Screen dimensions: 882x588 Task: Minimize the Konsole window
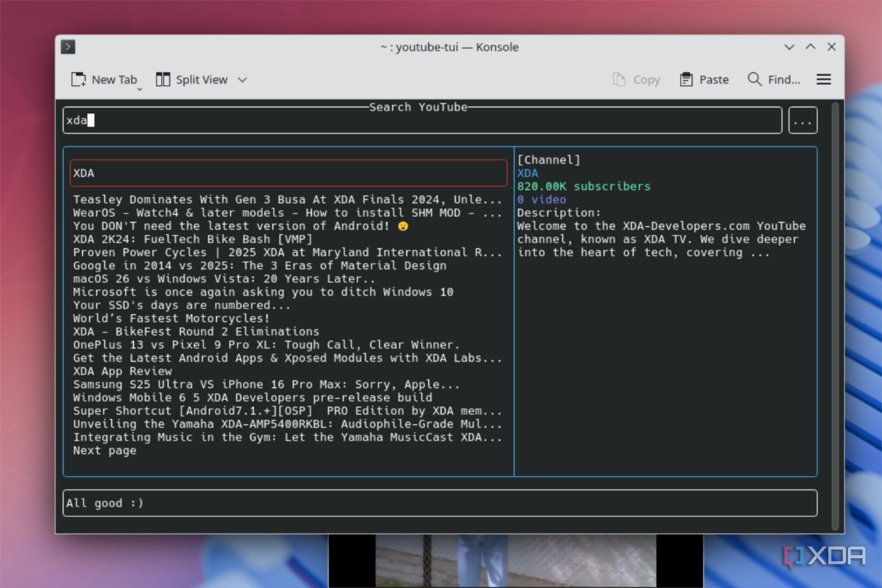tap(789, 47)
